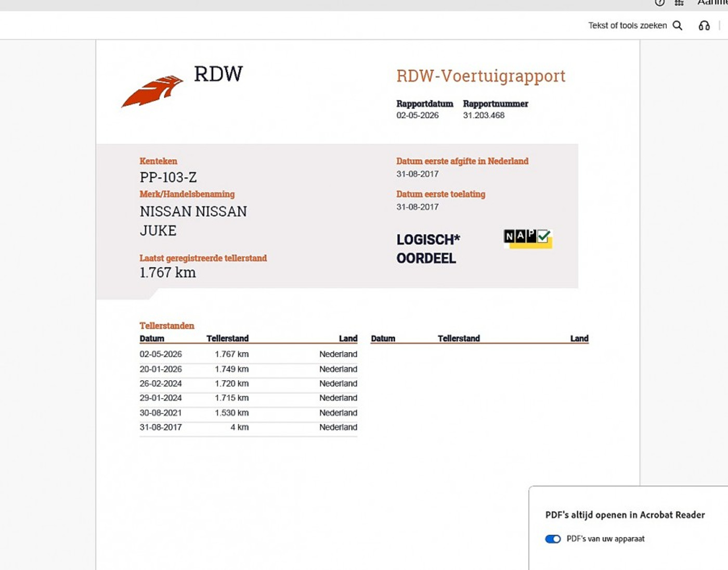Click Datum eerste afgifte in Nederland label
The width and height of the screenshot is (728, 570).
pos(462,161)
